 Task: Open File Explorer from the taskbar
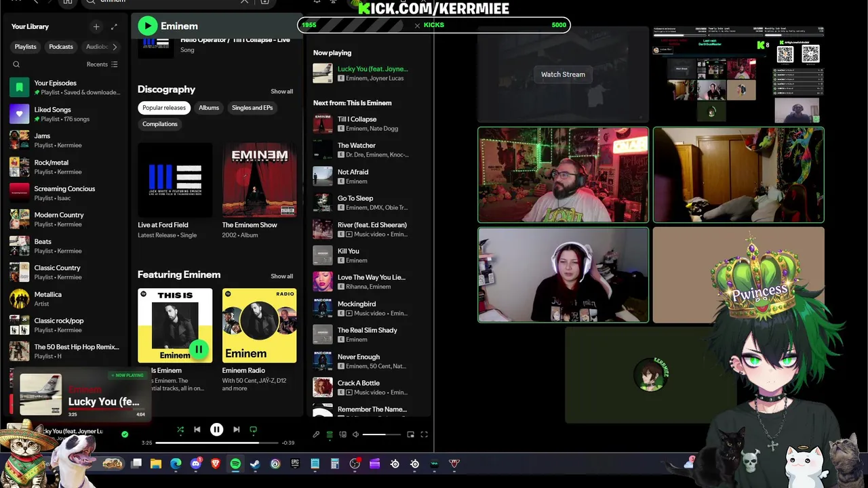156,464
